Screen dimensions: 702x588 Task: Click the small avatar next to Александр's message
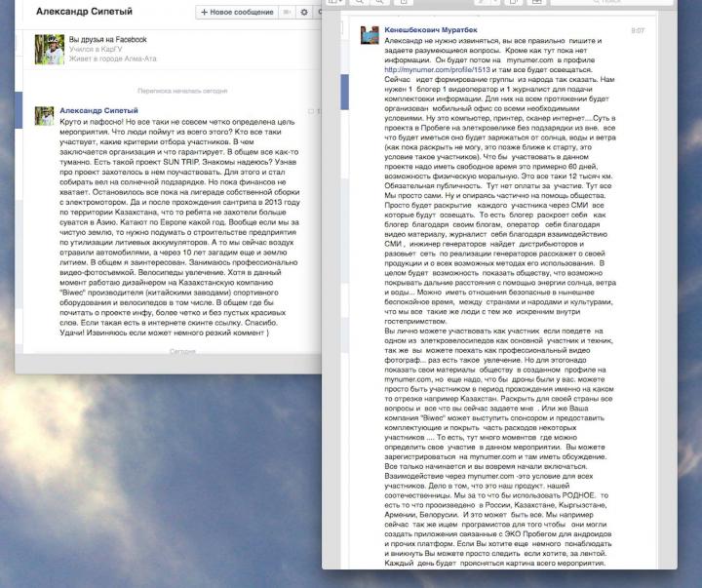(x=44, y=116)
